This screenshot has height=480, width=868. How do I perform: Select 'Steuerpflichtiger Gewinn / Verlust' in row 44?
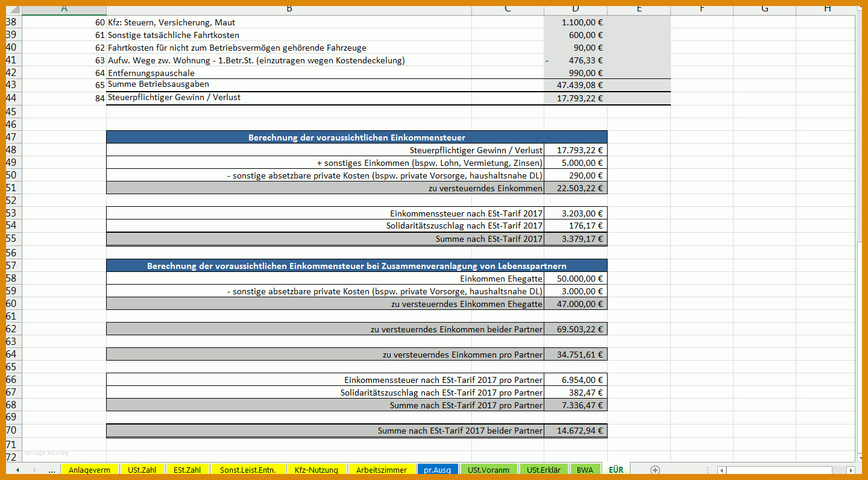(289, 98)
